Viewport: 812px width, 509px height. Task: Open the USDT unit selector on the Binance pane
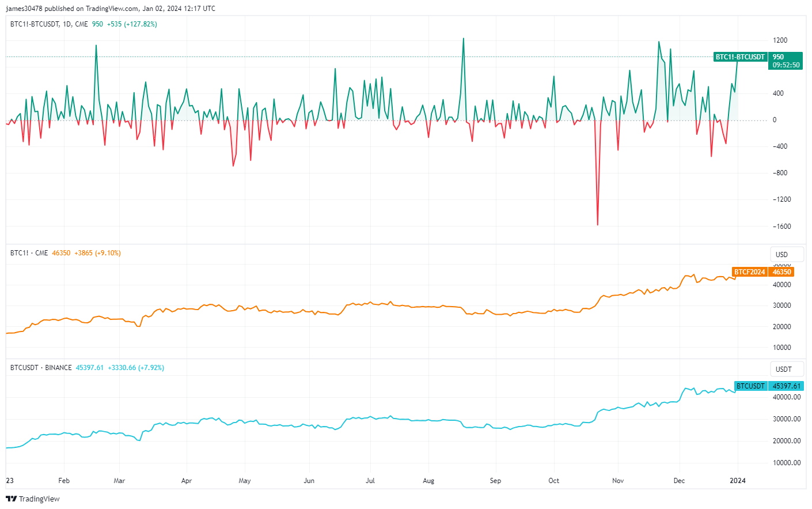(x=787, y=369)
